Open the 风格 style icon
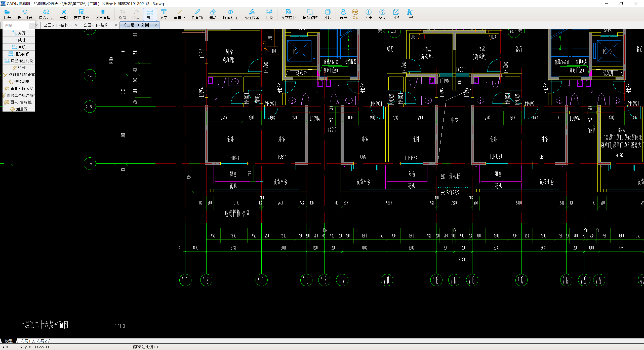 [396, 14]
